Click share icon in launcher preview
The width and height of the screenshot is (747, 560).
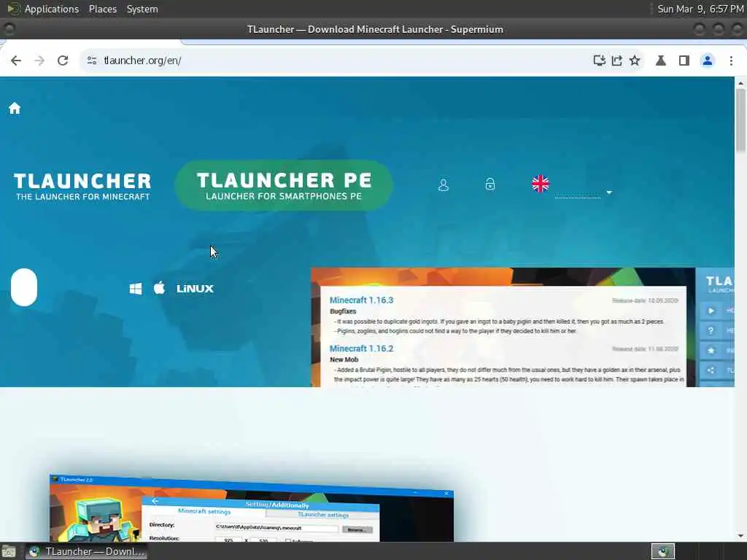tap(711, 370)
